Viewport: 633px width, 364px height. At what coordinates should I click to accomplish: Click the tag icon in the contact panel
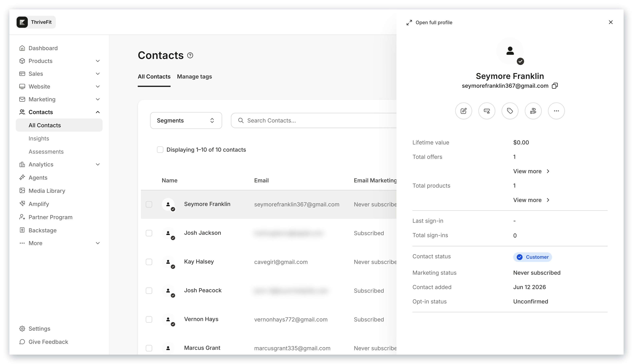coord(510,111)
